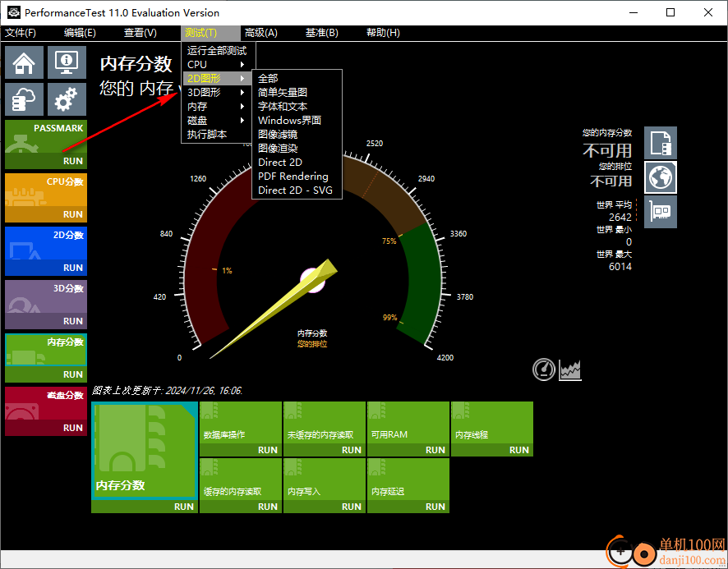The image size is (728, 569).
Task: Choose 执行脚本 from the menu
Action: [219, 134]
